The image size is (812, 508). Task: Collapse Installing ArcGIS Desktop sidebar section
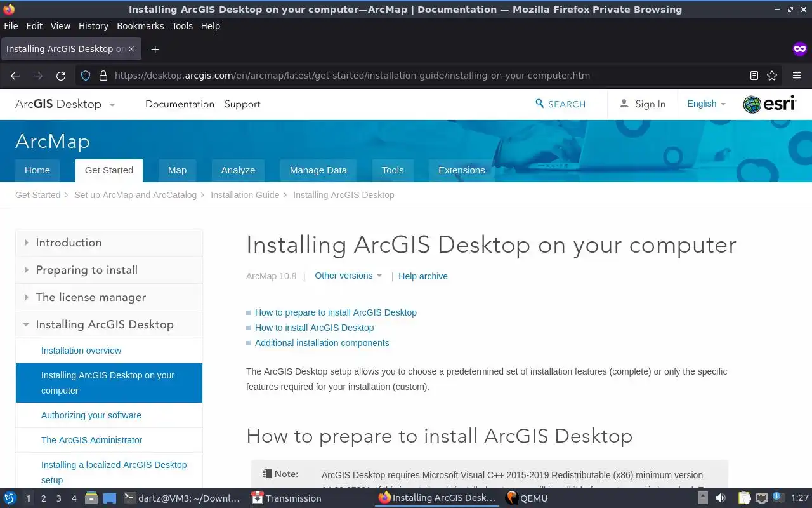pyautogui.click(x=109, y=324)
